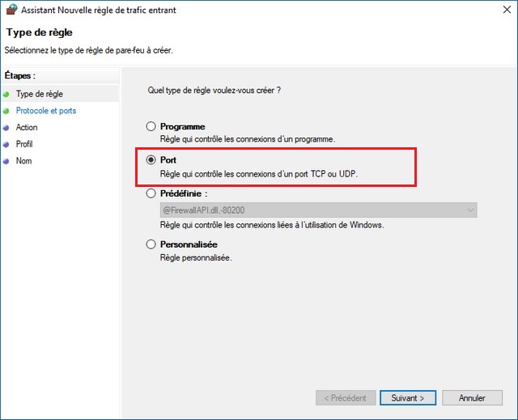Click the blue bullet beside Nom

(x=6, y=161)
